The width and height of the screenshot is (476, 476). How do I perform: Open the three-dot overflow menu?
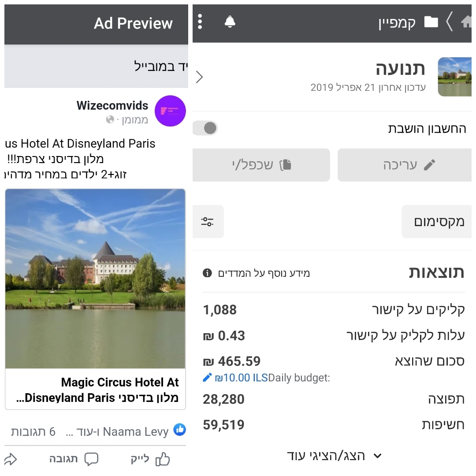(x=200, y=22)
